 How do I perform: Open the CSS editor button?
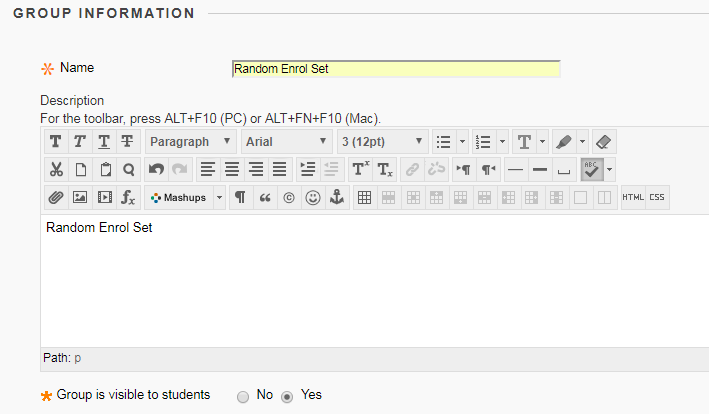[657, 198]
